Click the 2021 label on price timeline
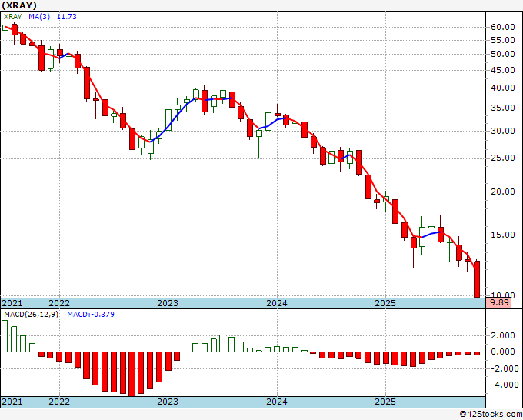Screen dimensions: 523x420 [12, 303]
